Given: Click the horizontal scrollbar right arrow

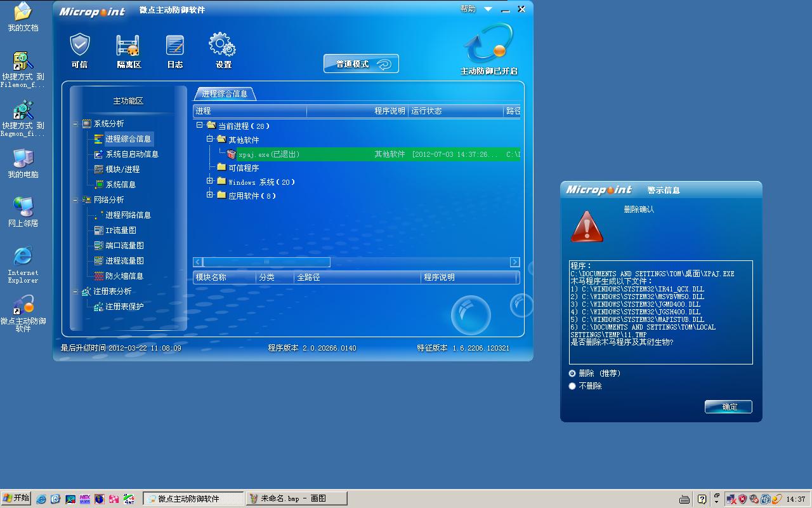Looking at the screenshot, I should (514, 262).
